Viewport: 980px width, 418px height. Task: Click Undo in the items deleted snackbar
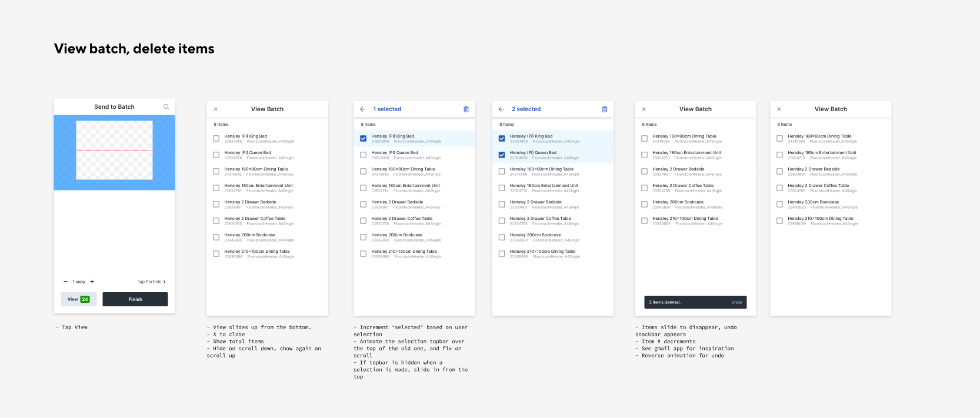coord(736,302)
